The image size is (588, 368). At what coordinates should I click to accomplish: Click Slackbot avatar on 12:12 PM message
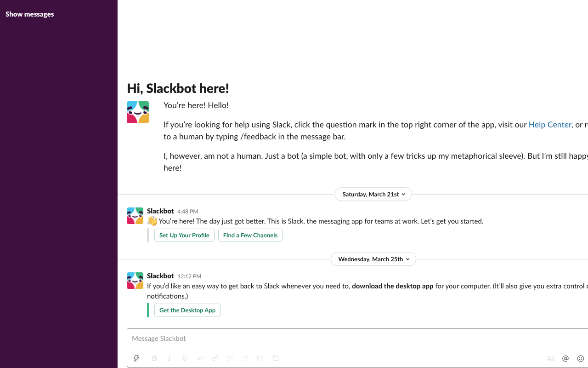(x=135, y=281)
